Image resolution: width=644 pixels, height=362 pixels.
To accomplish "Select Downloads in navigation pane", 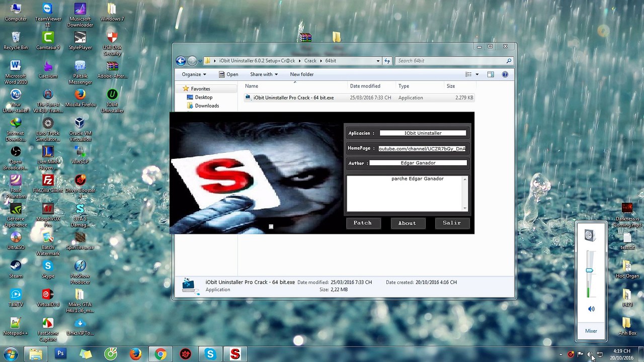I will tap(207, 106).
